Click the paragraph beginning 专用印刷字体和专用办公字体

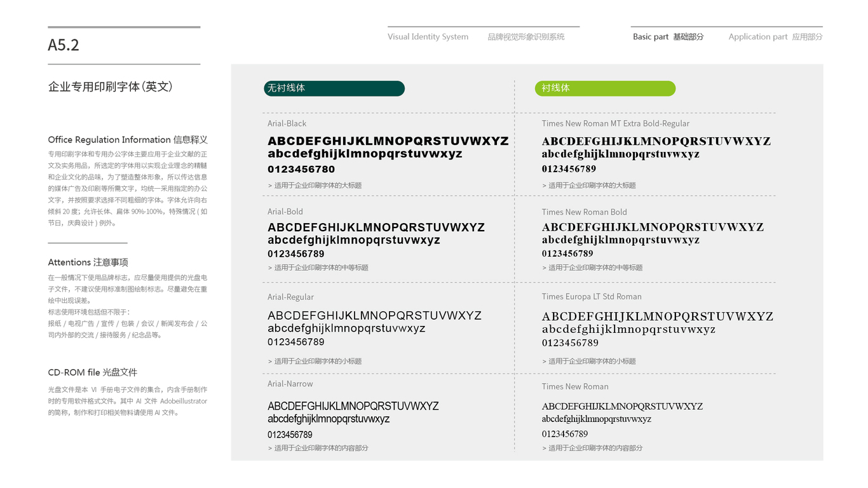pos(128,189)
